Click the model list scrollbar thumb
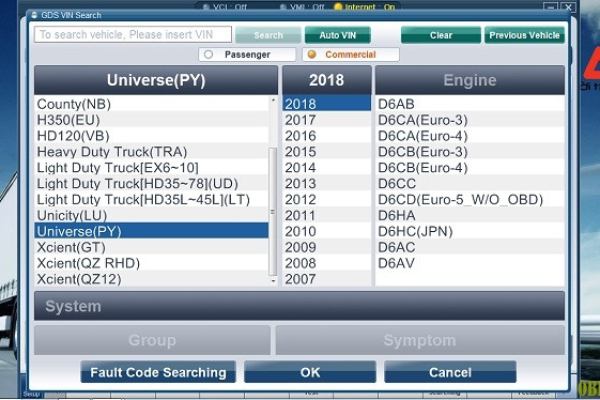This screenshot has width=600, height=400. 273,212
